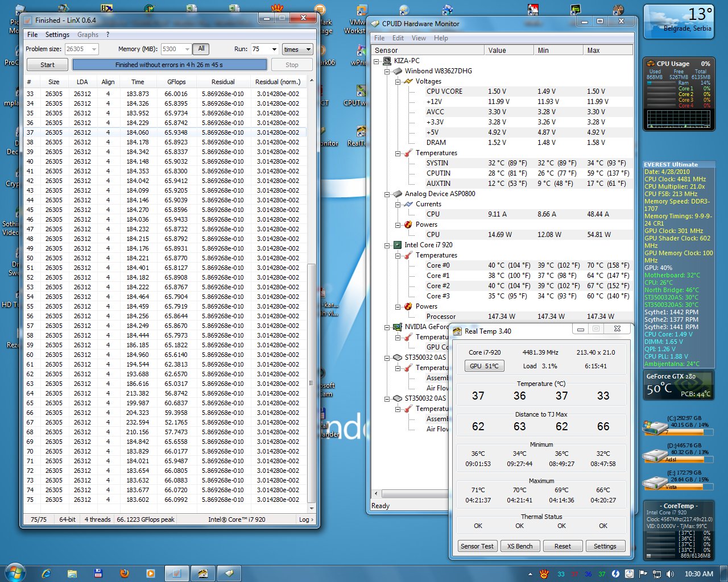Open the times unit dropdown in LinX
The height and width of the screenshot is (582, 728).
pyautogui.click(x=297, y=49)
